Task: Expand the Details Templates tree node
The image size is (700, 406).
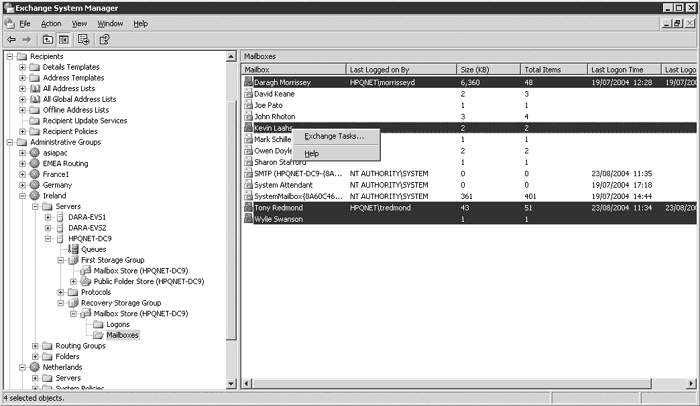Action: pyautogui.click(x=23, y=67)
